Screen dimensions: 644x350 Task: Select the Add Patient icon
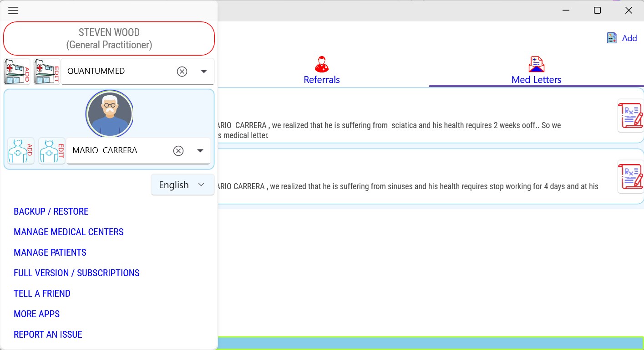point(20,150)
